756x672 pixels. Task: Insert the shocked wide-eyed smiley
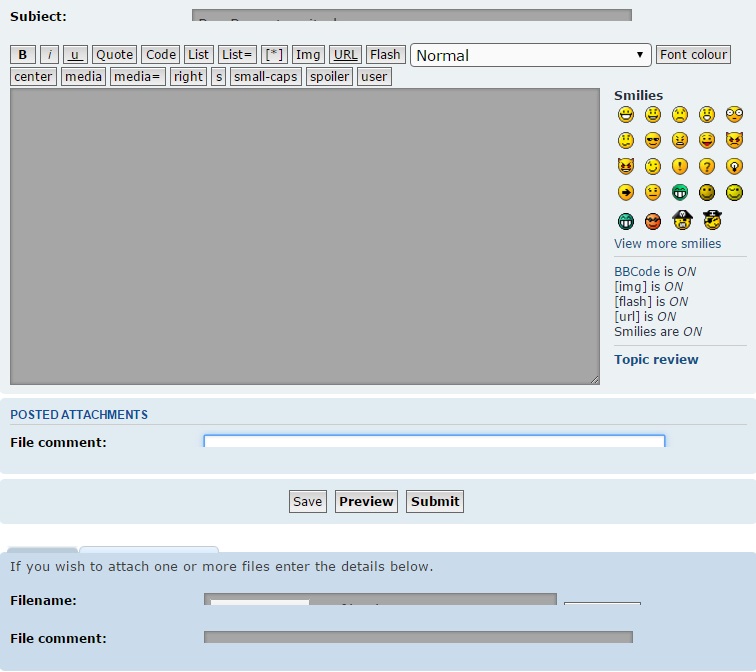click(x=734, y=115)
